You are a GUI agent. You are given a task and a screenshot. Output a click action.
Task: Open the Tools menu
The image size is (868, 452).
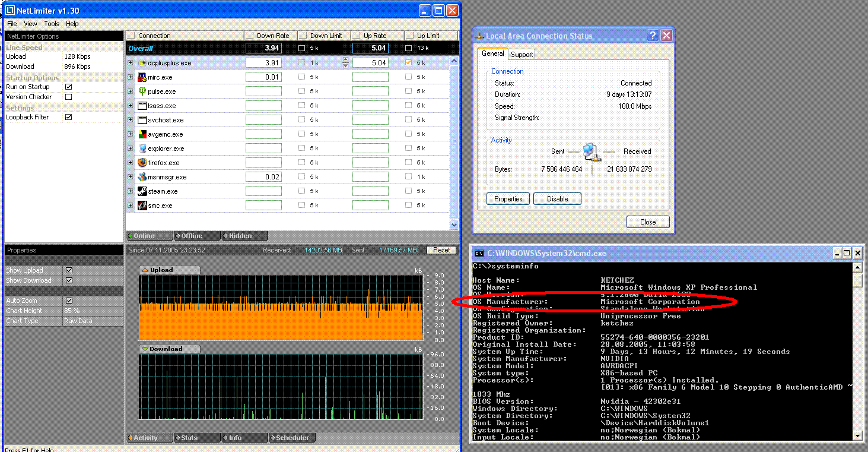click(x=52, y=24)
